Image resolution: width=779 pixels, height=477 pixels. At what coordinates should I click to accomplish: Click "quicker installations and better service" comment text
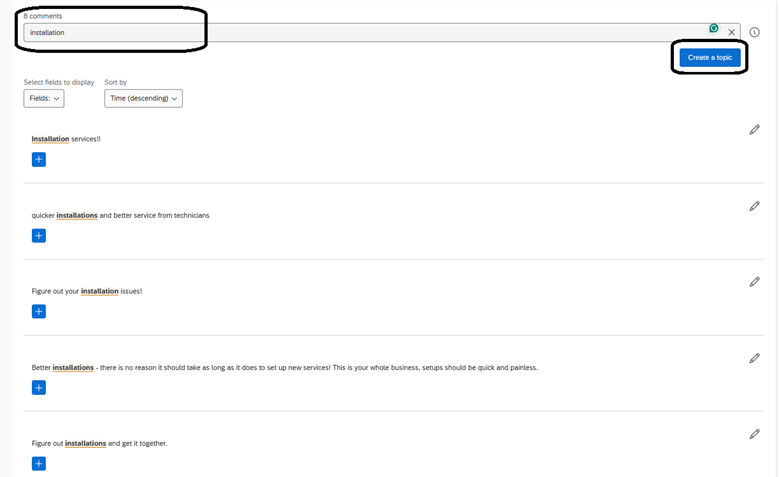pos(120,215)
